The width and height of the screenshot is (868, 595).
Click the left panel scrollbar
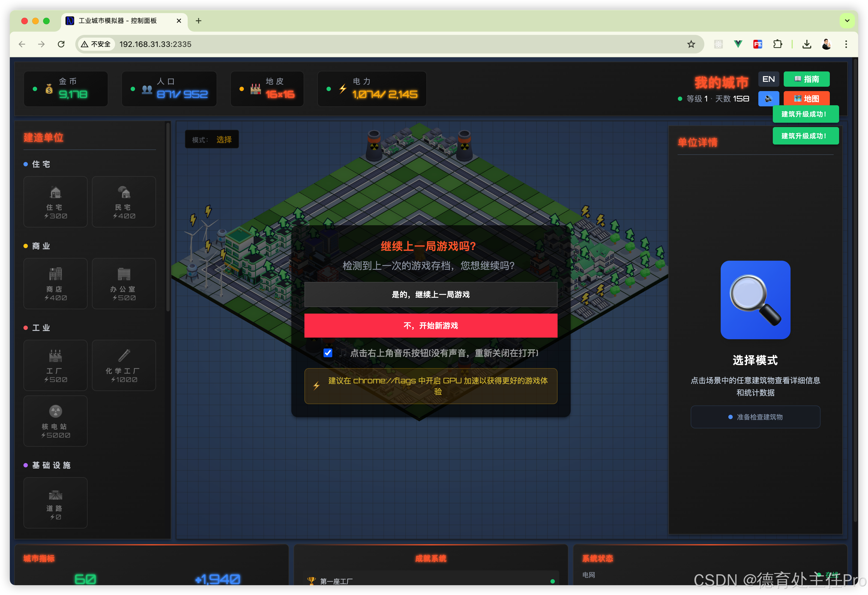(168, 217)
